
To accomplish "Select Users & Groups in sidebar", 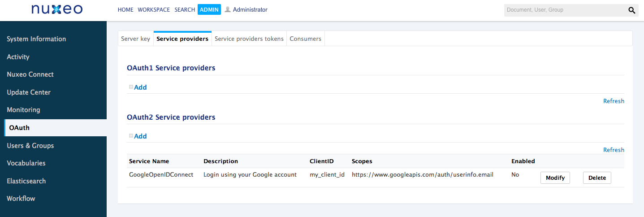I will click(x=30, y=146).
